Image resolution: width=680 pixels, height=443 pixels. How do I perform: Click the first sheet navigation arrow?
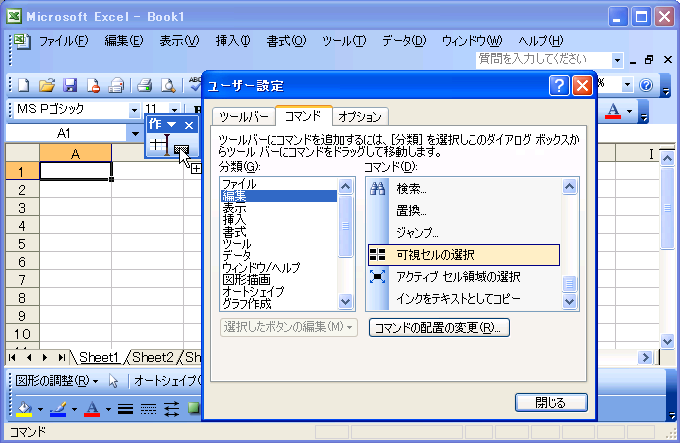pyautogui.click(x=12, y=358)
